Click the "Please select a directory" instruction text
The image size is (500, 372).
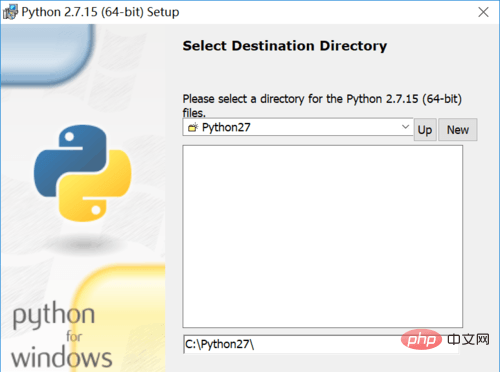[x=322, y=105]
